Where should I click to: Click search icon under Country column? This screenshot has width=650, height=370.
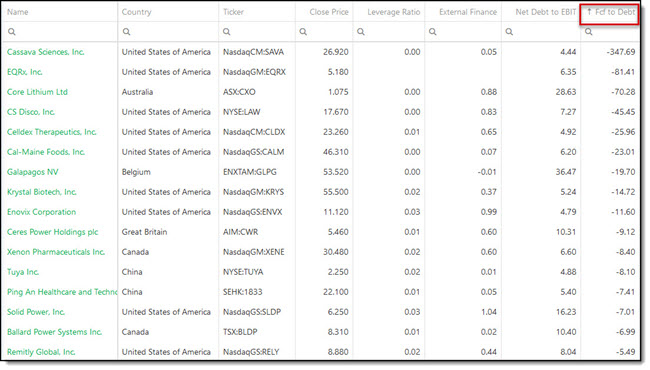(x=126, y=32)
